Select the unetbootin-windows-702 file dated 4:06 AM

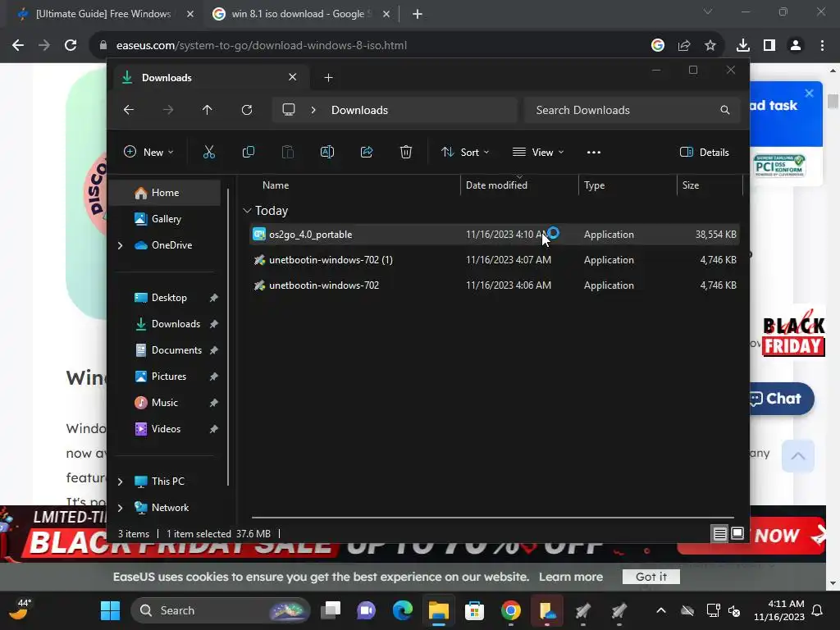tap(495, 285)
